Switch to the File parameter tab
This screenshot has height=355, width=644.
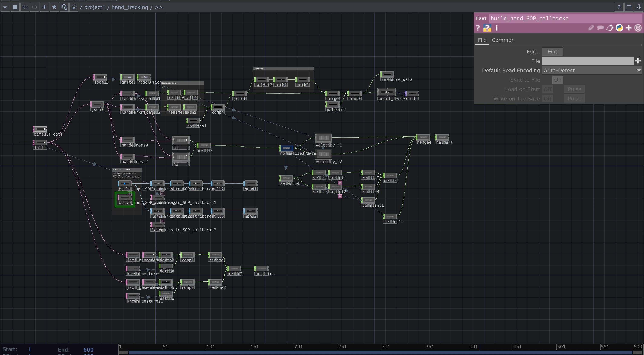[x=482, y=40]
